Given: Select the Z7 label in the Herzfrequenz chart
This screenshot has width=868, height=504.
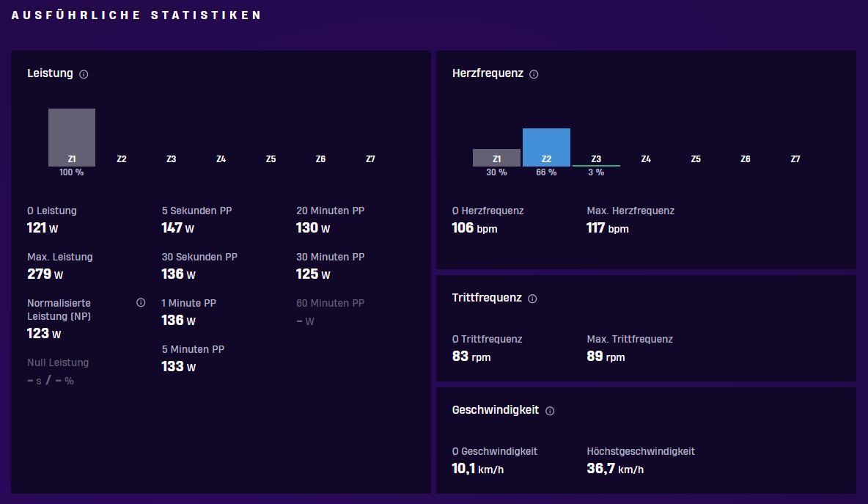Looking at the screenshot, I should pos(795,159).
